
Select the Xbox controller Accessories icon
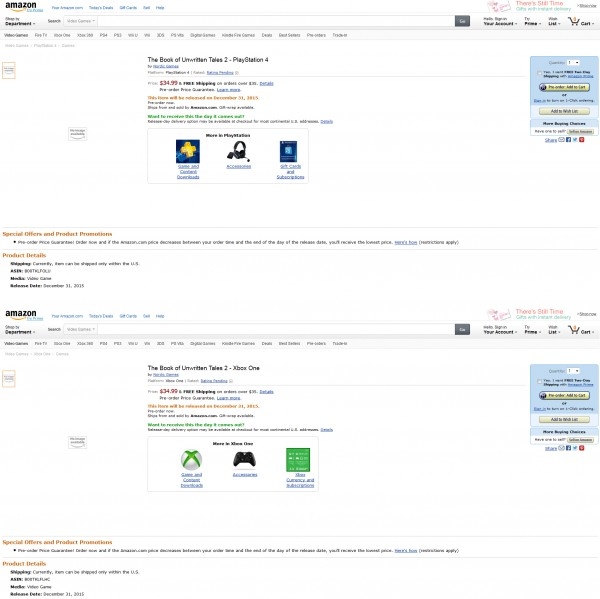pos(244,459)
